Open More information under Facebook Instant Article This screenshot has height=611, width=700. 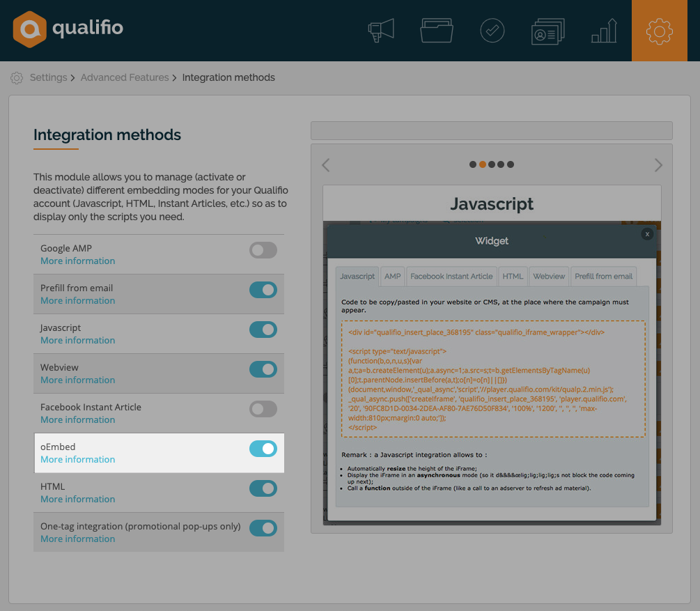click(x=78, y=420)
